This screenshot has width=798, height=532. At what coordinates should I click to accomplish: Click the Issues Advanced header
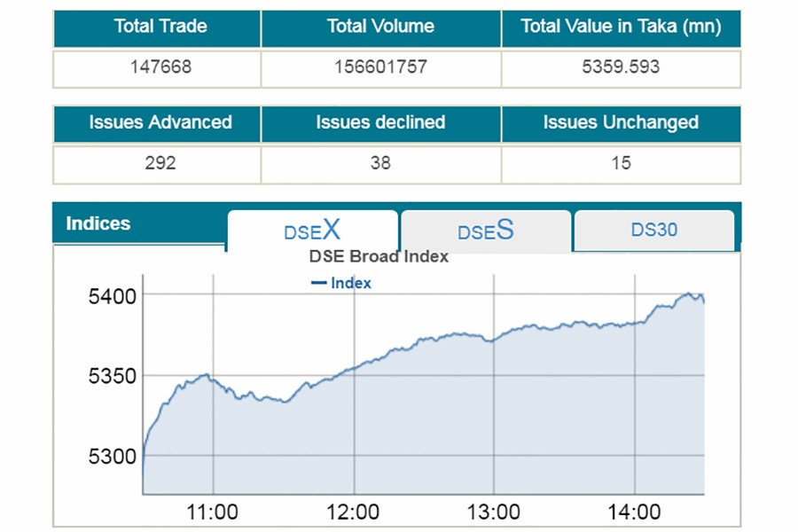point(160,122)
